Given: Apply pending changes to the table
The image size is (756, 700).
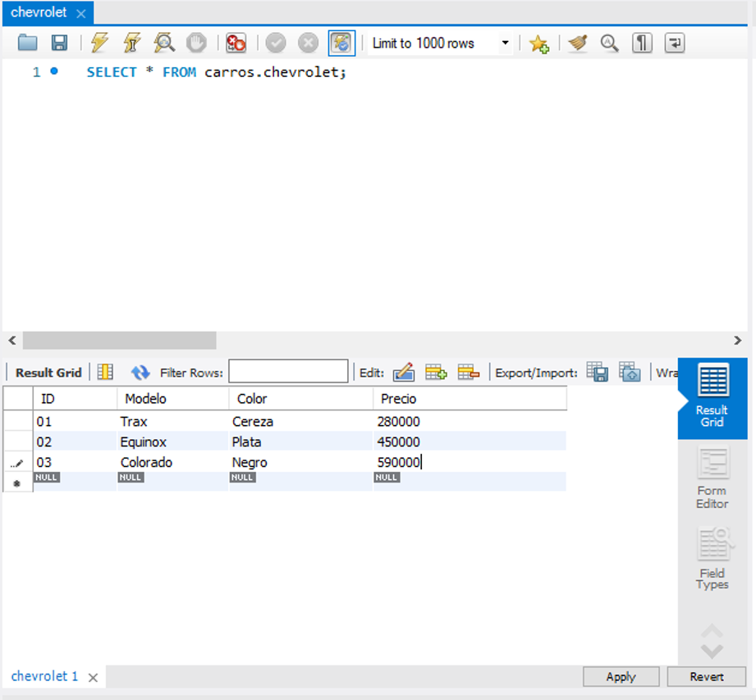Looking at the screenshot, I should coord(621,676).
